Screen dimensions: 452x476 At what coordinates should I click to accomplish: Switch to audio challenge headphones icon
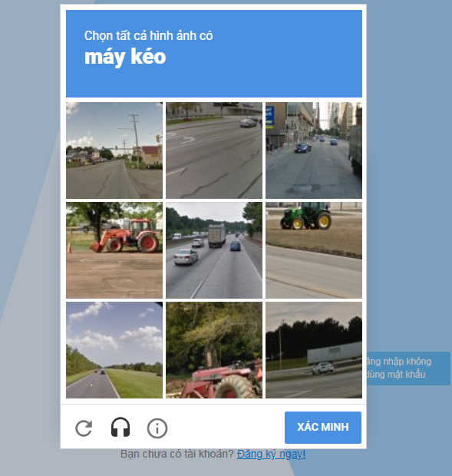tap(120, 428)
